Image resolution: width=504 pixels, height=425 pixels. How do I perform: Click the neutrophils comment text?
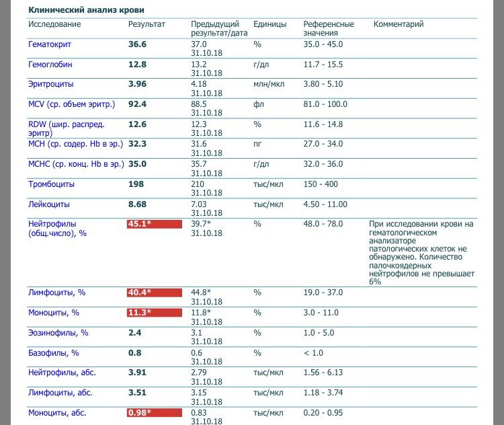point(421,253)
